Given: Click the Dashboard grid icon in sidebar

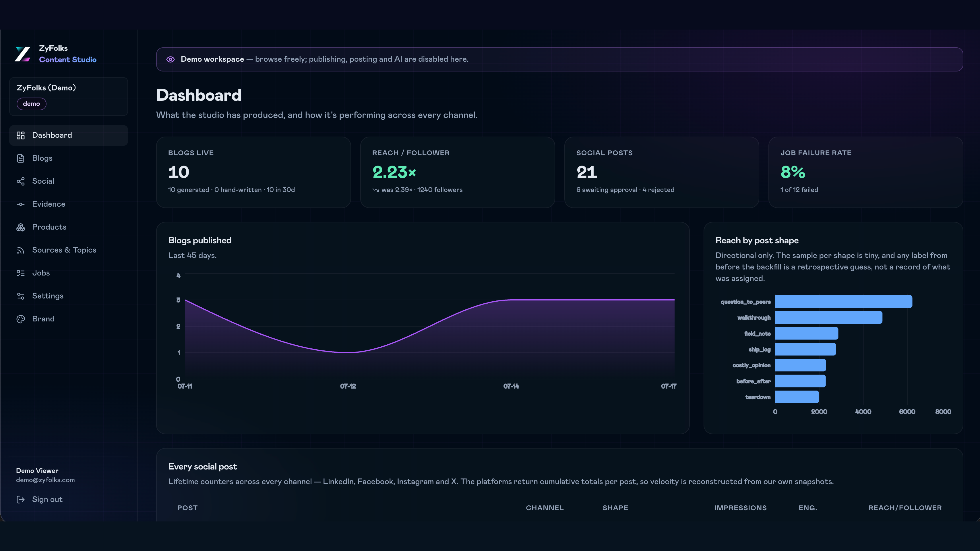Looking at the screenshot, I should click(21, 135).
